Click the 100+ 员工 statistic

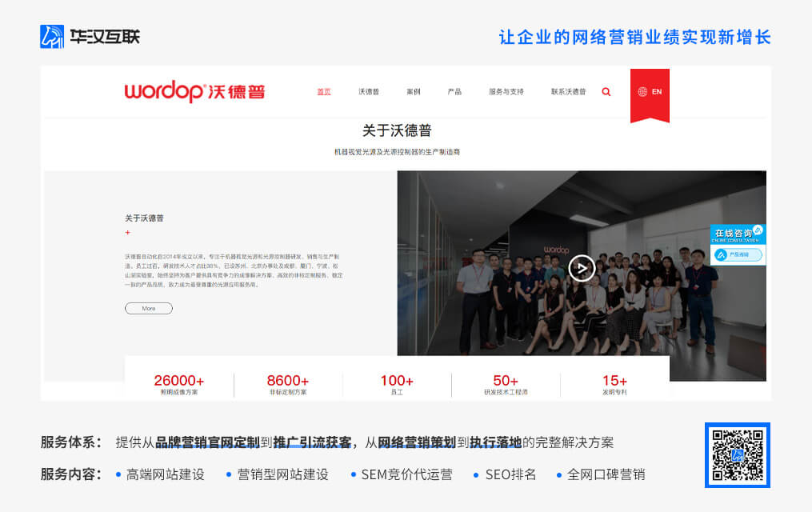tap(397, 385)
